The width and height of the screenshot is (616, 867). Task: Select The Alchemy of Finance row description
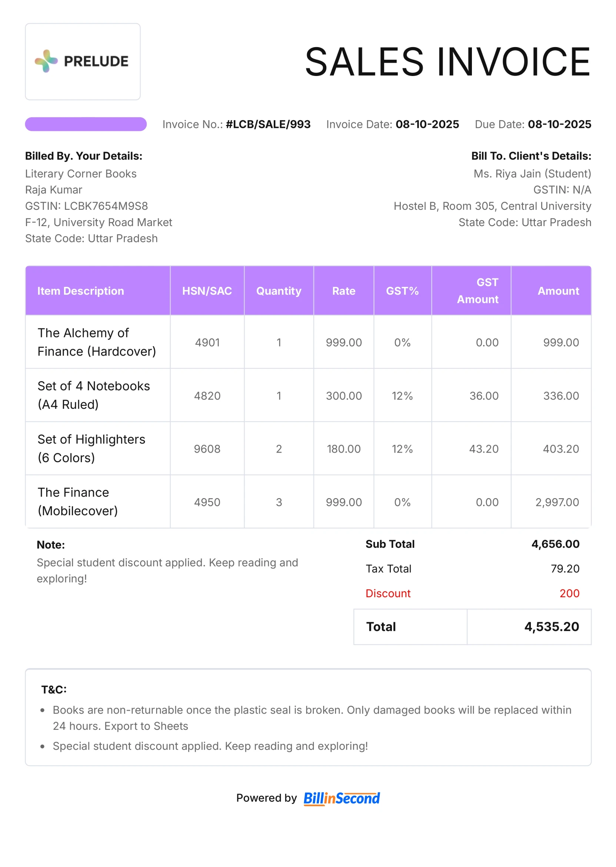click(97, 342)
